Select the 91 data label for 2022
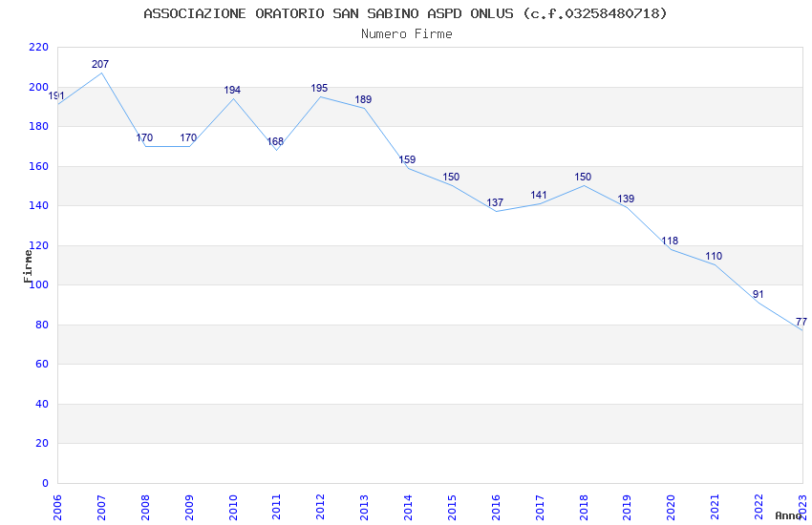Viewport: 812px width, 525px height. click(759, 294)
